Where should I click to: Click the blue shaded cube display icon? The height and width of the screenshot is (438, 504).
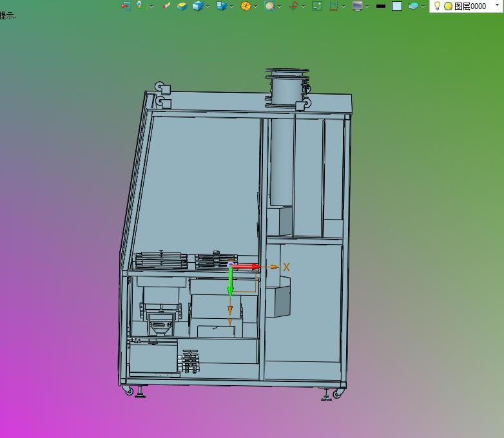point(198,6)
